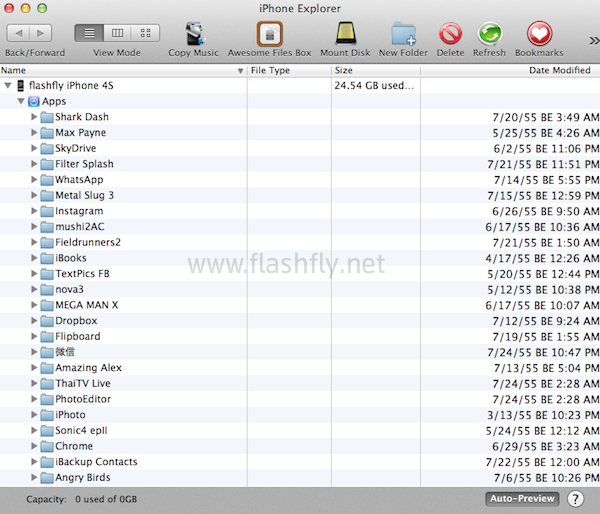Click the Size column header
The width and height of the screenshot is (600, 514).
coord(375,71)
